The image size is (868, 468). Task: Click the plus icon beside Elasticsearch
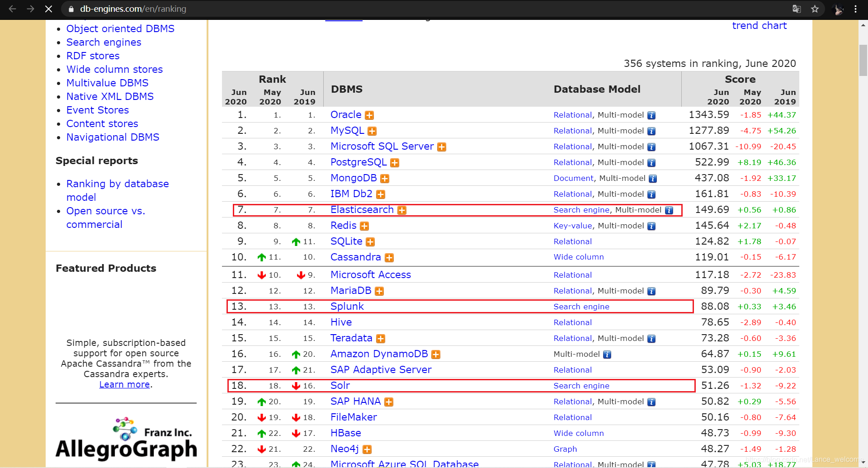[402, 210]
